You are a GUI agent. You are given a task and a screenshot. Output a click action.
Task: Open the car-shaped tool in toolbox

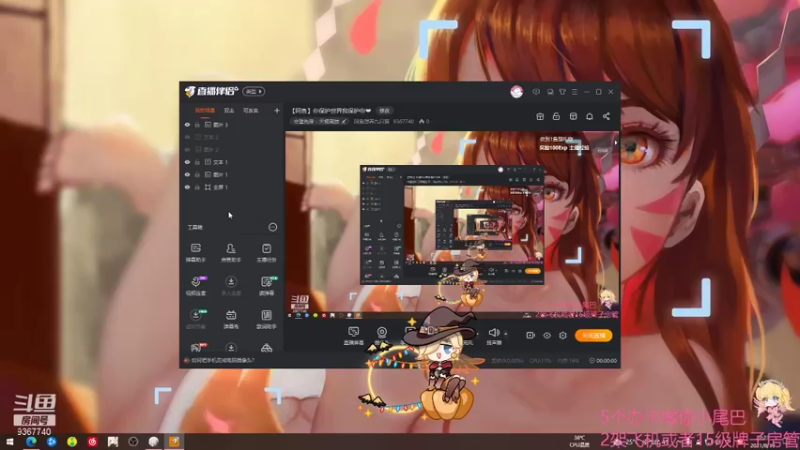click(266, 348)
